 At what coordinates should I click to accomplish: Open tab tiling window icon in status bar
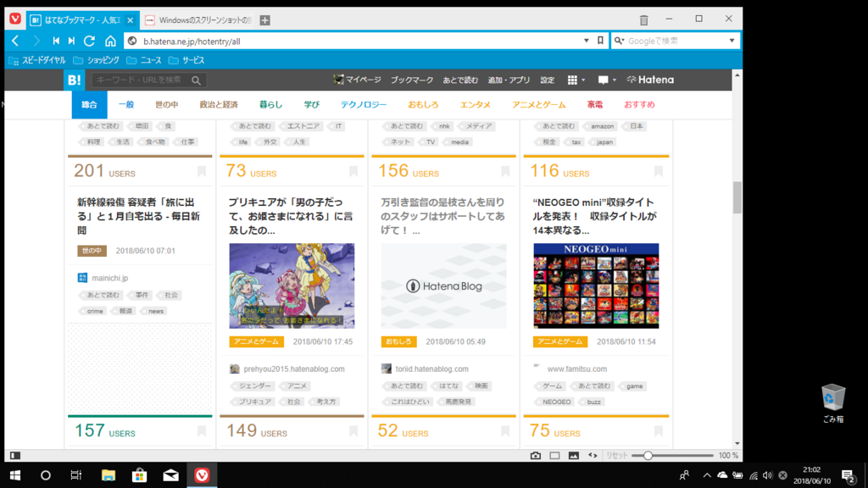[554, 455]
